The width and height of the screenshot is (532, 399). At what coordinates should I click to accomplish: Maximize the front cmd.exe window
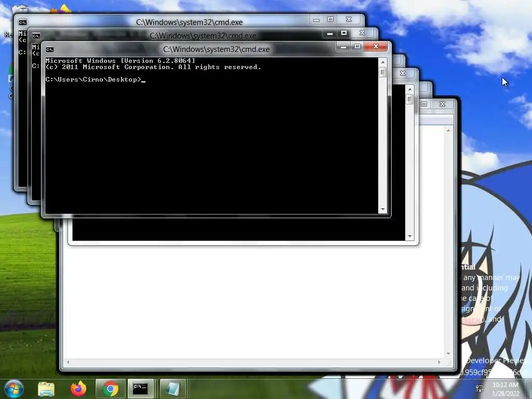click(x=357, y=46)
